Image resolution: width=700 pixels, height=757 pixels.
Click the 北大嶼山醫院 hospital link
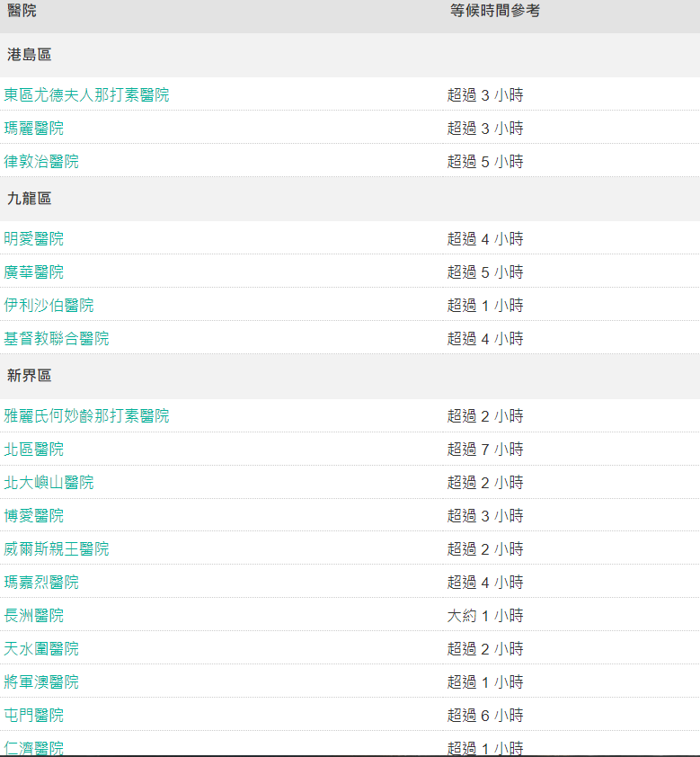[49, 482]
